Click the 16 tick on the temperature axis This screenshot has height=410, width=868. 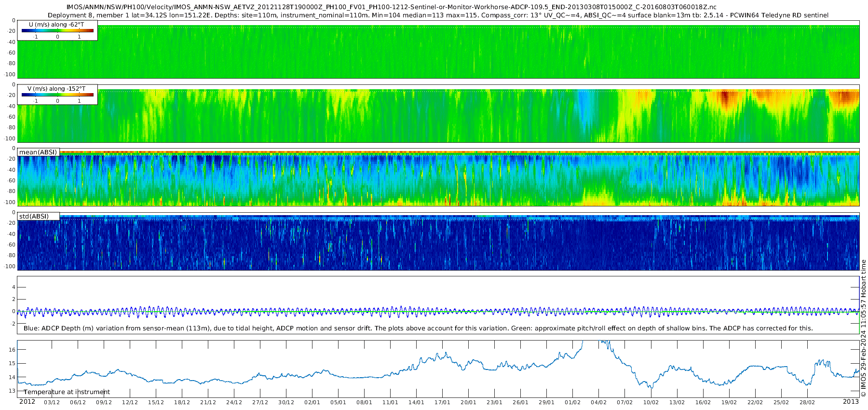click(13, 350)
